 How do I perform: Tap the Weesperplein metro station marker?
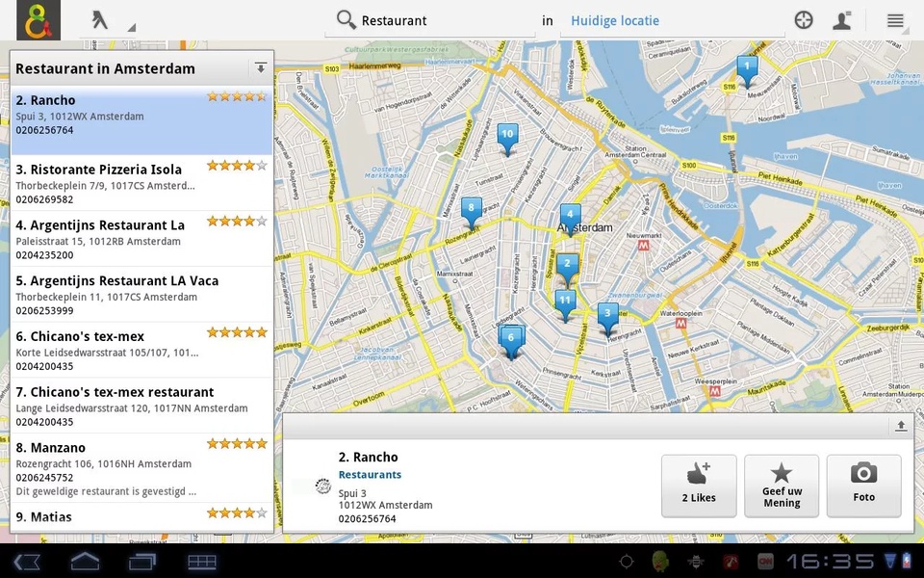point(715,391)
